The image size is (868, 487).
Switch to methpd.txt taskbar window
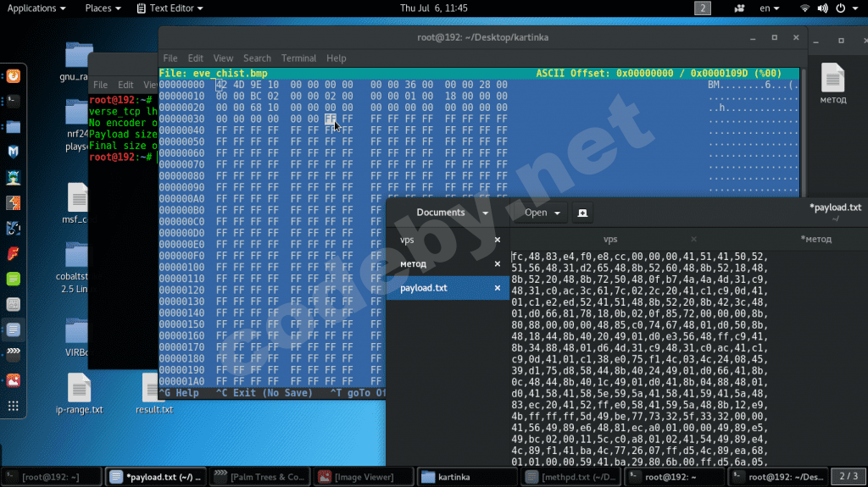(572, 477)
